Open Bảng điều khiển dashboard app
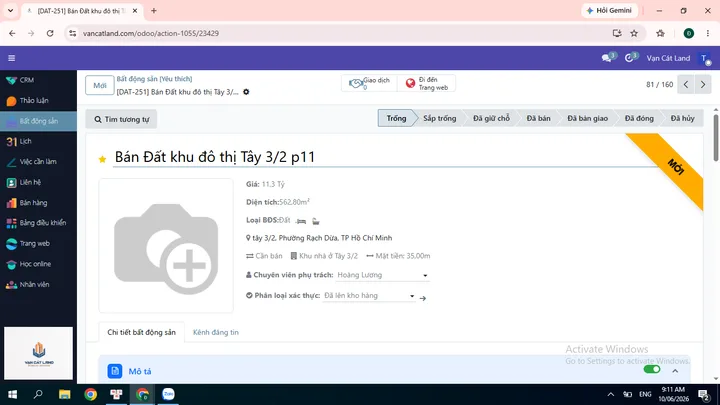The height and width of the screenshot is (405, 720). pos(36,223)
